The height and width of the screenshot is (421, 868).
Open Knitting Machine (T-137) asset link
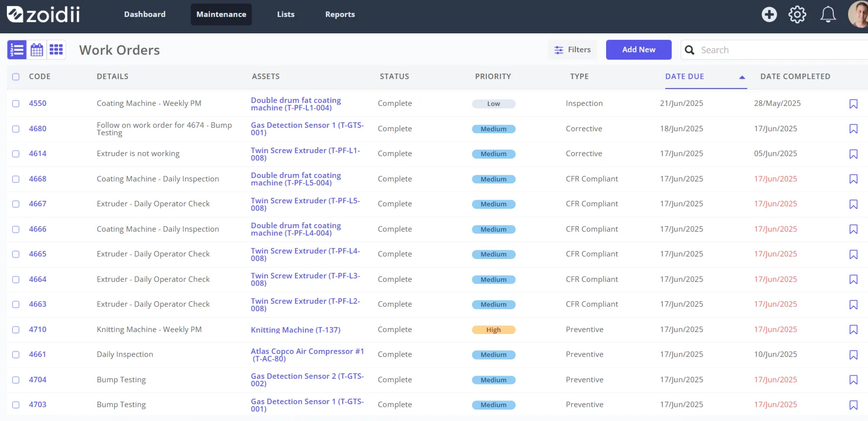[296, 330]
